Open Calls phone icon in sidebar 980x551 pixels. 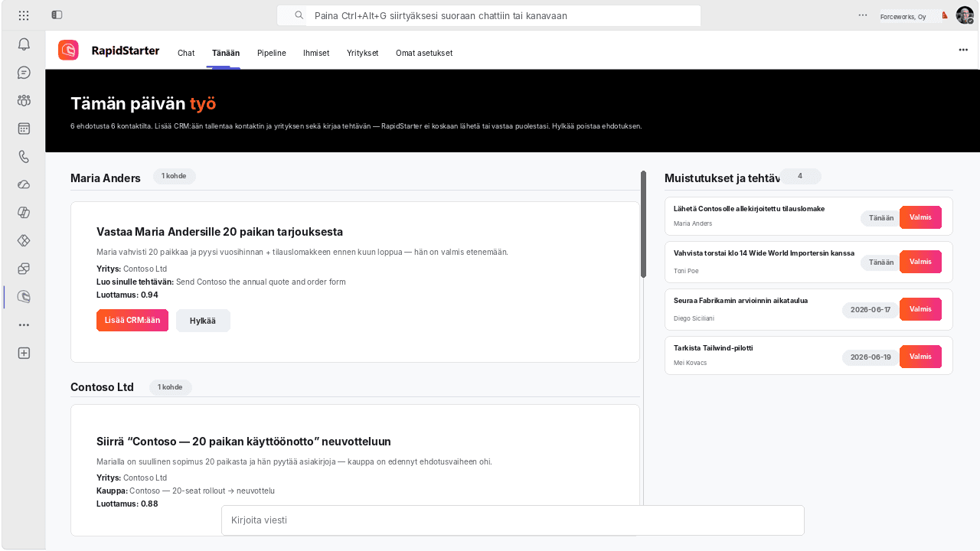click(x=24, y=157)
